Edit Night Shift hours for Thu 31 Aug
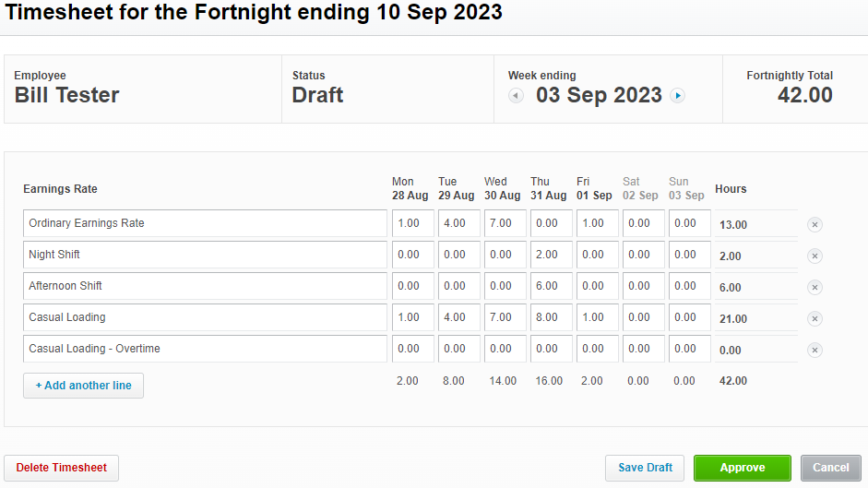This screenshot has height=488, width=868. [552, 255]
